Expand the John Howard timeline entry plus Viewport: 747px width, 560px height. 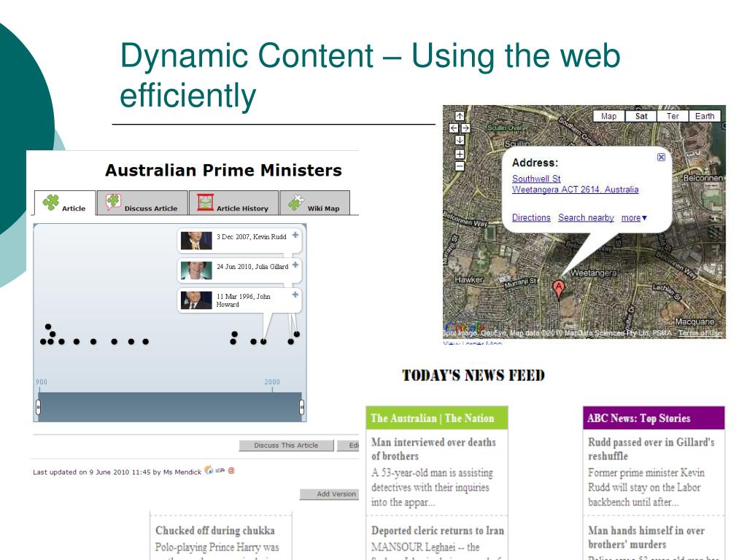pyautogui.click(x=295, y=295)
